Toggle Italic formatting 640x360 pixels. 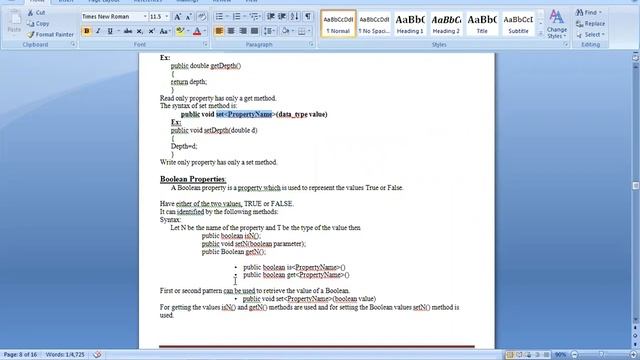(98, 31)
